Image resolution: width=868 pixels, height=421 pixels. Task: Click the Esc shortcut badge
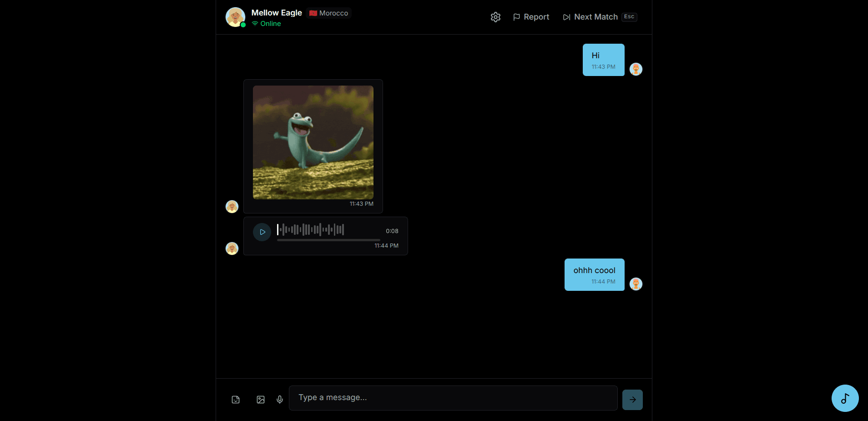tap(629, 17)
